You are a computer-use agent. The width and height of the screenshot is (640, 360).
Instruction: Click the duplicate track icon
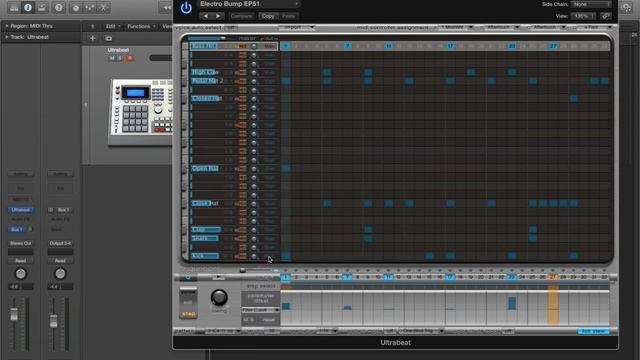pos(109,38)
